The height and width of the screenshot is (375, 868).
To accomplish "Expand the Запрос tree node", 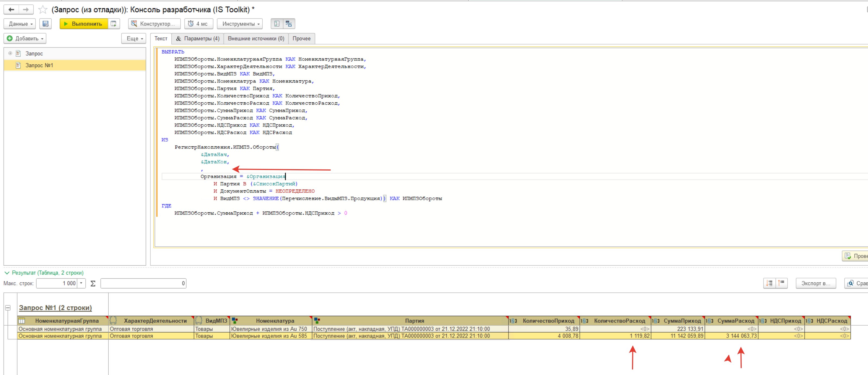I will click(10, 53).
